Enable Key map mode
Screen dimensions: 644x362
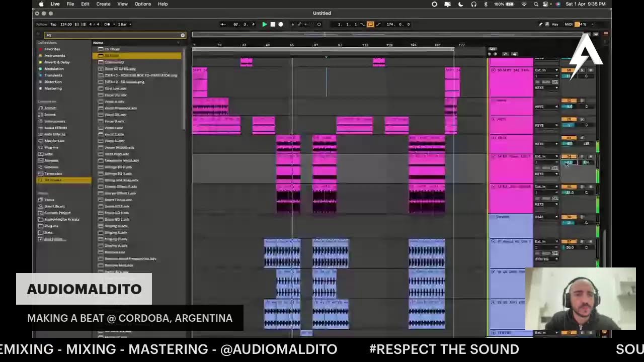555,24
